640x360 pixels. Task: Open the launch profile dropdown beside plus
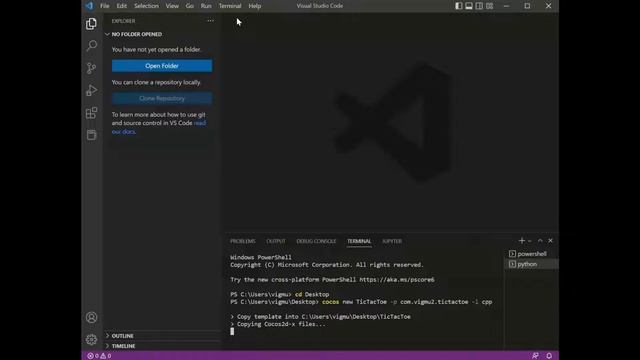coord(530,241)
